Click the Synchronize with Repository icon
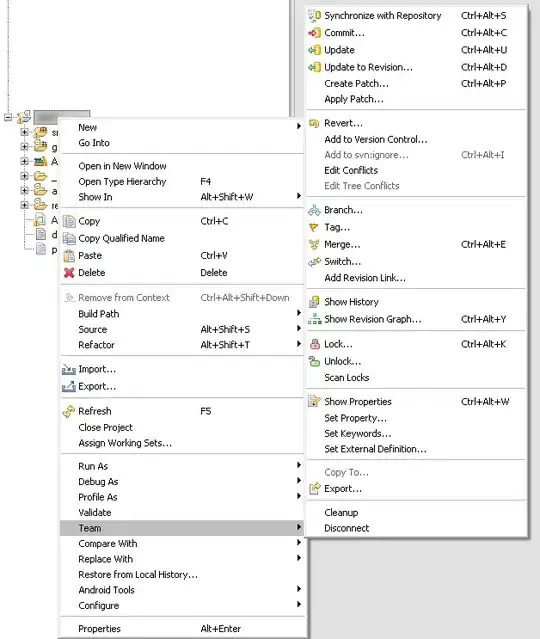The height and width of the screenshot is (639, 540). [x=314, y=15]
